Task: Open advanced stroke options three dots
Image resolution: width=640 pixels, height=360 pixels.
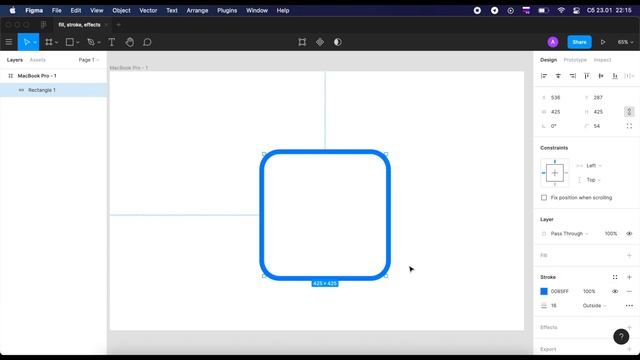Action: 629,306
